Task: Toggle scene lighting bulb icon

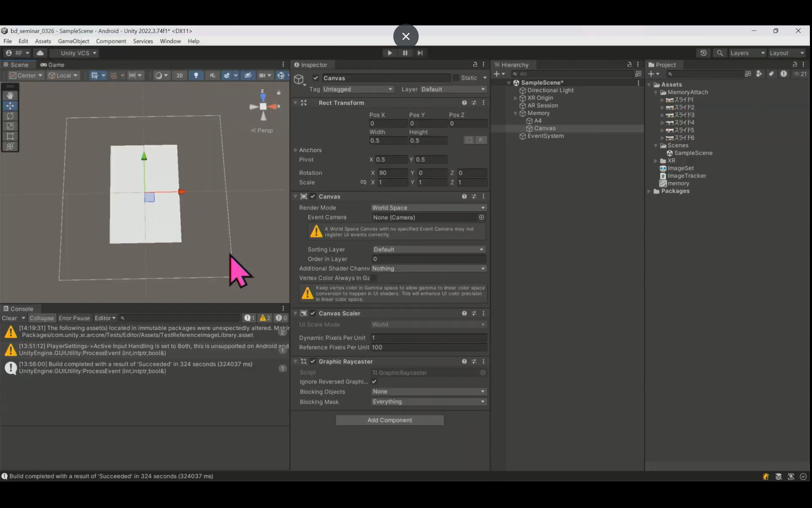Action: pyautogui.click(x=196, y=75)
